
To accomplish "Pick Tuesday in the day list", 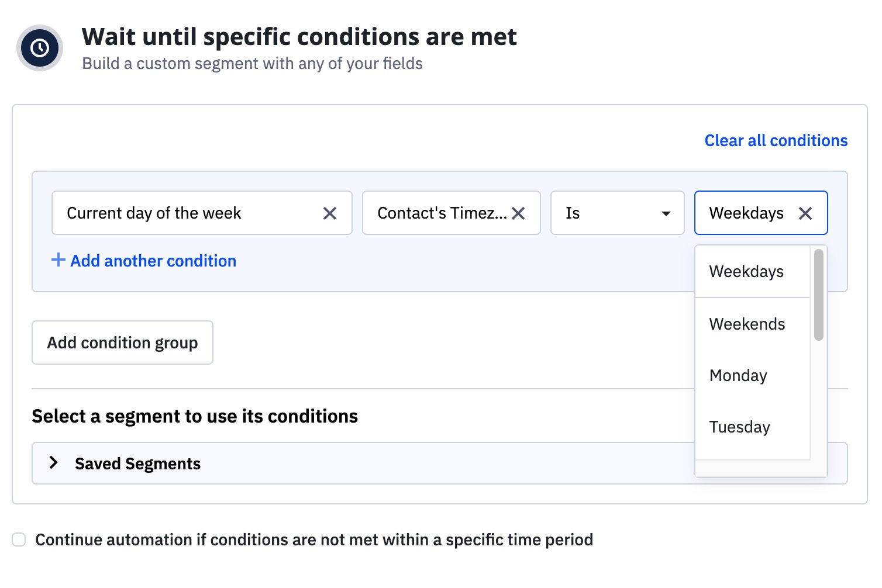I will (x=739, y=427).
